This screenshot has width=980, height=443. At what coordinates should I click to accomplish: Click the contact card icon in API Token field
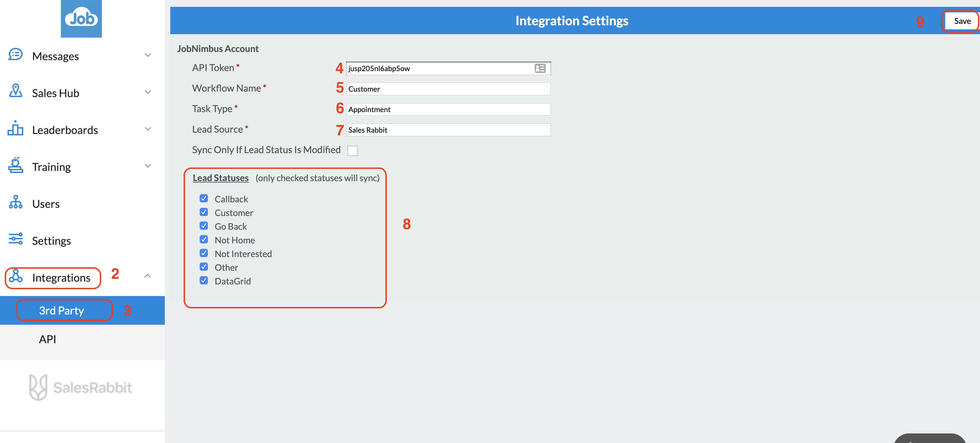(x=540, y=68)
